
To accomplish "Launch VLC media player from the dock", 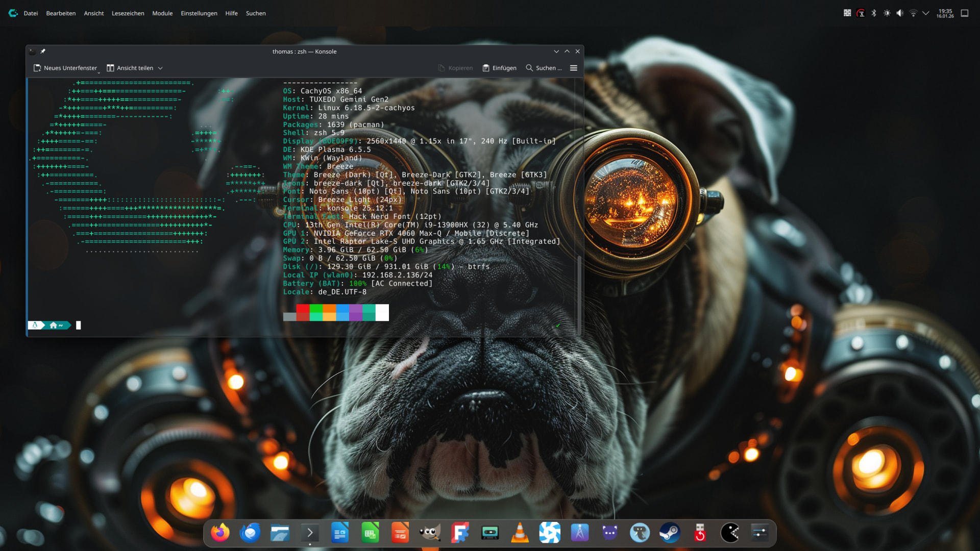I will 520,533.
